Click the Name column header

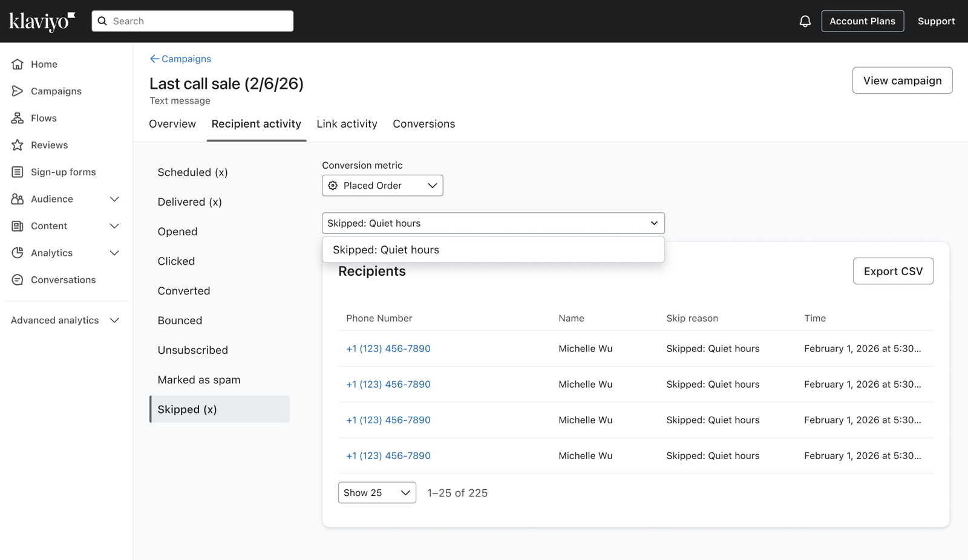click(x=571, y=318)
